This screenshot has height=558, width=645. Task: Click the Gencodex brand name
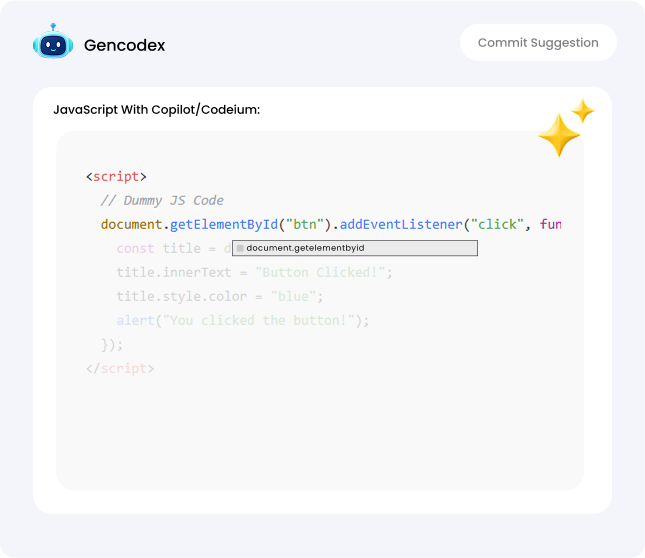pos(124,45)
